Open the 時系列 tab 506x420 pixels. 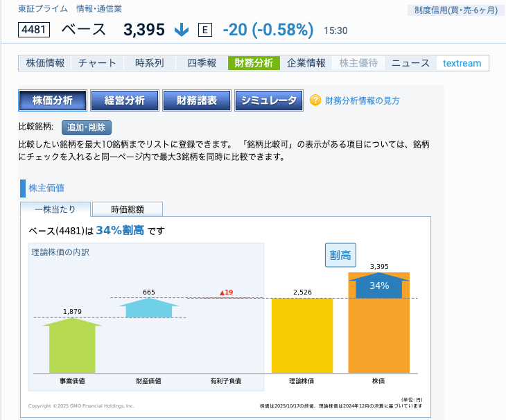tap(150, 63)
